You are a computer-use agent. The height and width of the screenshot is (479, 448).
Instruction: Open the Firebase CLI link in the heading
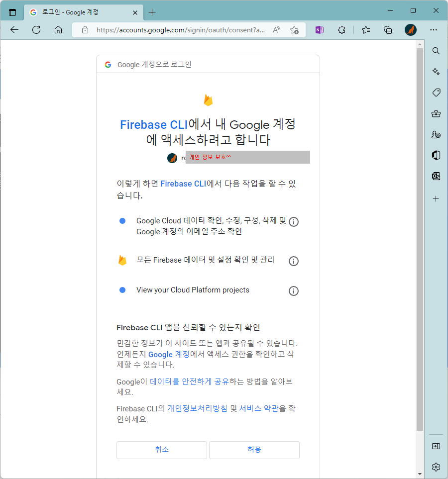click(154, 125)
